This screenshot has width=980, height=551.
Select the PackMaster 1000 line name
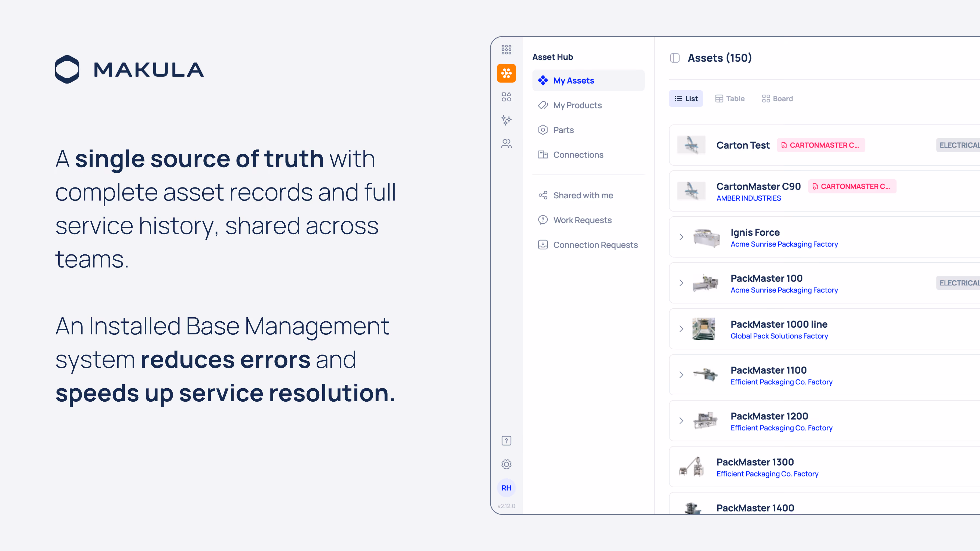click(779, 324)
